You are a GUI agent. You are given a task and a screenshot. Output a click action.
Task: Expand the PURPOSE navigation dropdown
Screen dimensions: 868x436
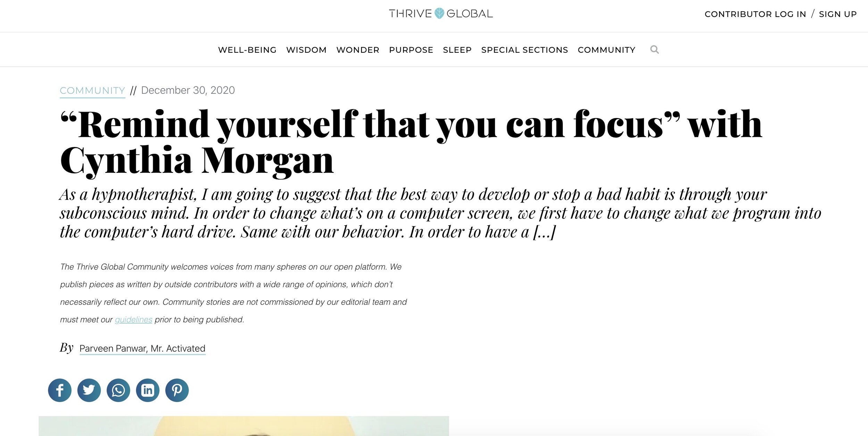tap(410, 50)
